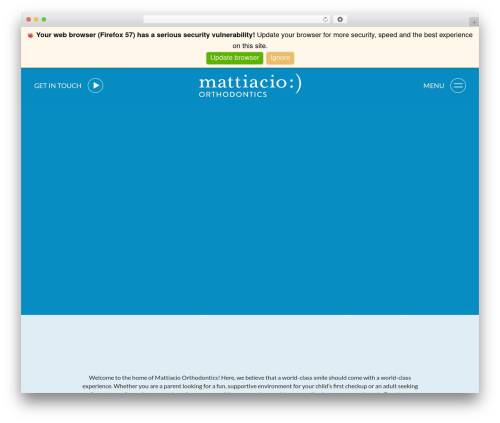This screenshot has height=423, width=500.
Task: Click the round download icon by address bar
Action: coord(340,20)
